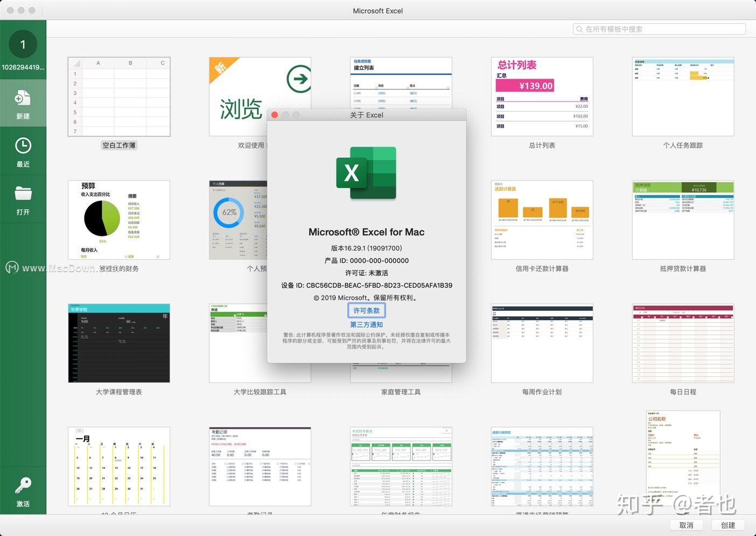
Task: Close the About Excel dialog
Action: point(275,115)
